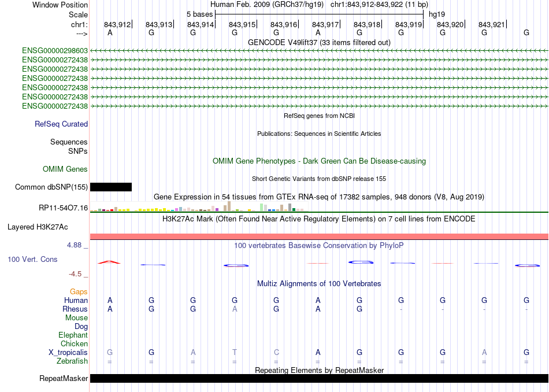This screenshot has width=549, height=392.
Task: Click the Multiz Alignments of 100 Vertebrates title
Action: click(x=319, y=284)
